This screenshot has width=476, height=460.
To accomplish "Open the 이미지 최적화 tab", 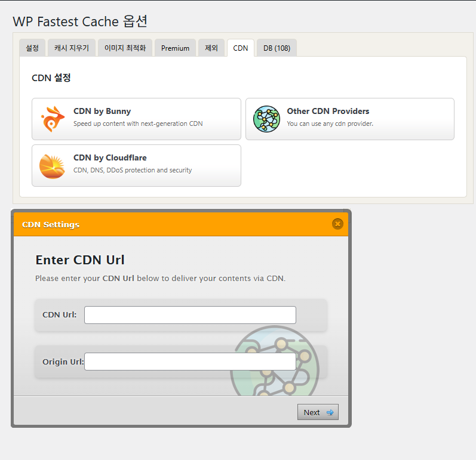I will 125,48.
